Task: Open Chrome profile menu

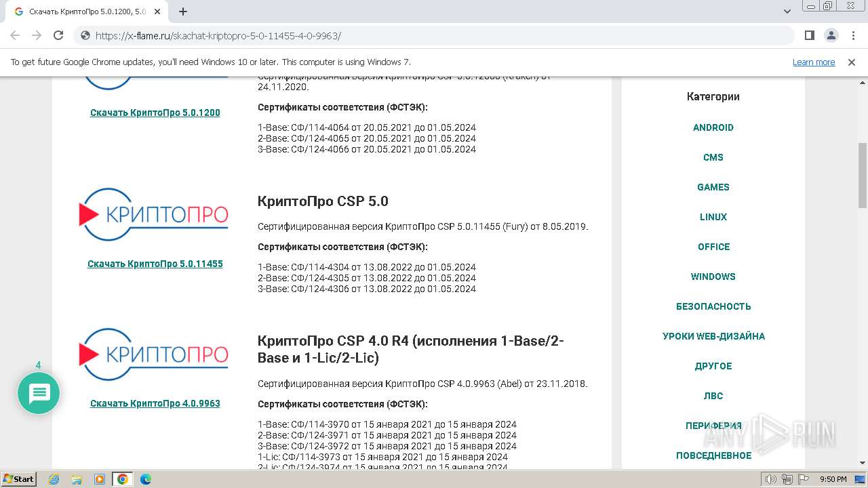Action: [x=831, y=35]
